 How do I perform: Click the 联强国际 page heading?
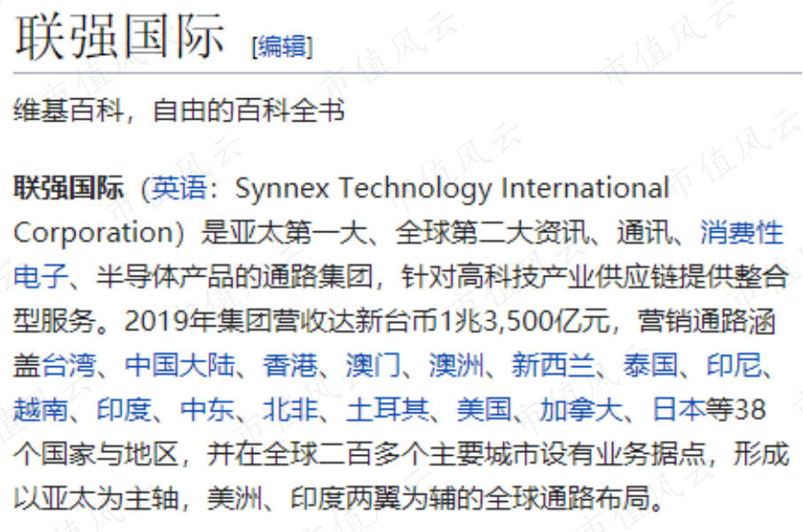[119, 37]
